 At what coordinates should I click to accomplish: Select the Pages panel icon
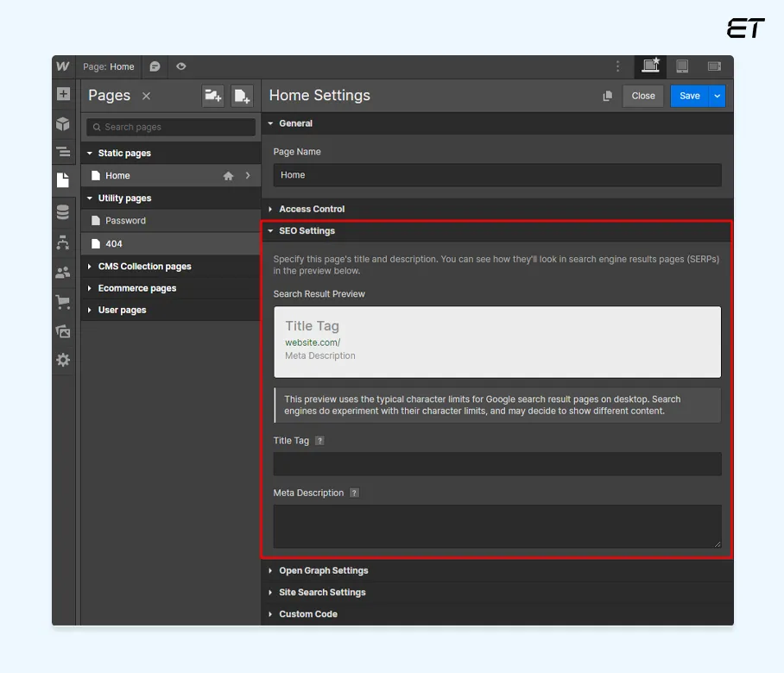(63, 179)
